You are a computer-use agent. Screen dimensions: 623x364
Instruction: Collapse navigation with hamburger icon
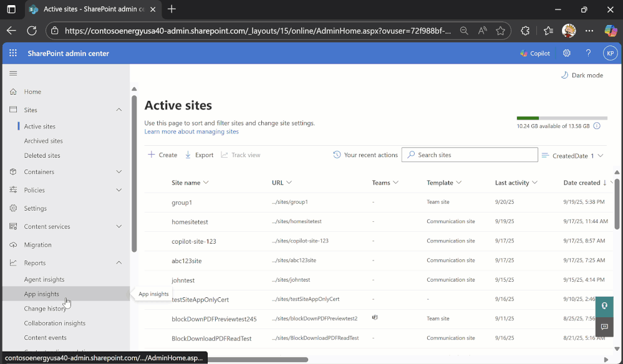[13, 73]
